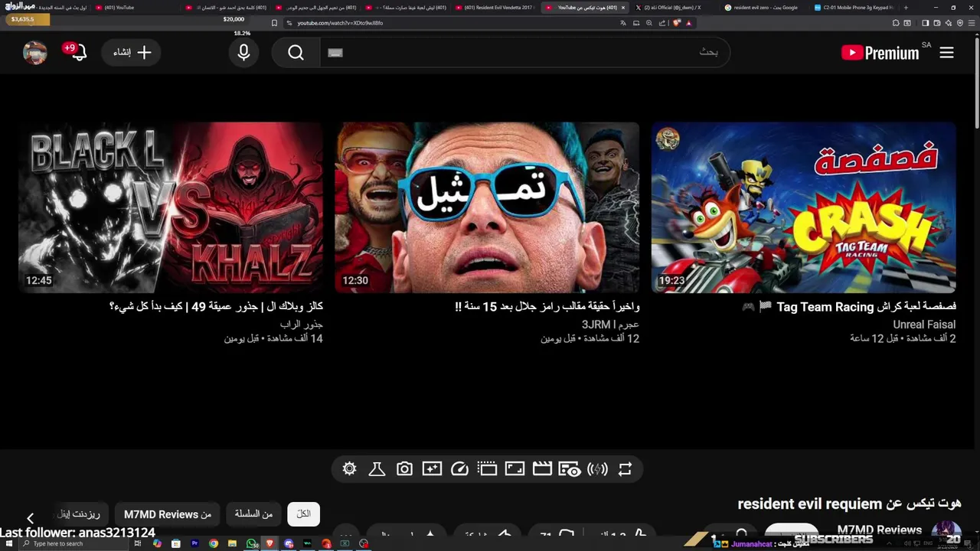
Task: Click the Brave shields icon in address bar
Action: pyautogui.click(x=677, y=23)
